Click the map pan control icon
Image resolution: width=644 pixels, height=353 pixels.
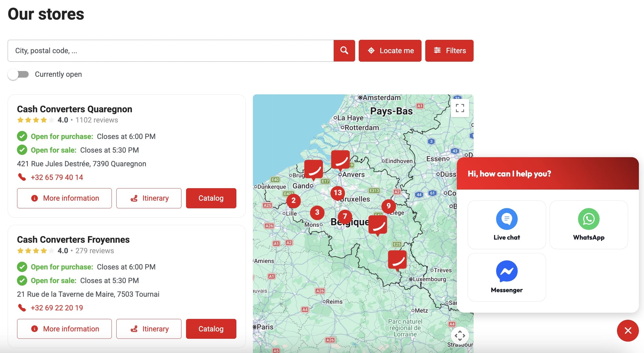point(460,336)
